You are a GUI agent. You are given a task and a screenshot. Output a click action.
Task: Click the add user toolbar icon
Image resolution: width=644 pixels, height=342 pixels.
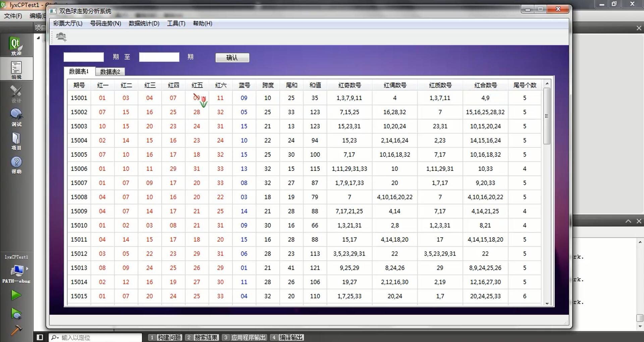tap(61, 37)
